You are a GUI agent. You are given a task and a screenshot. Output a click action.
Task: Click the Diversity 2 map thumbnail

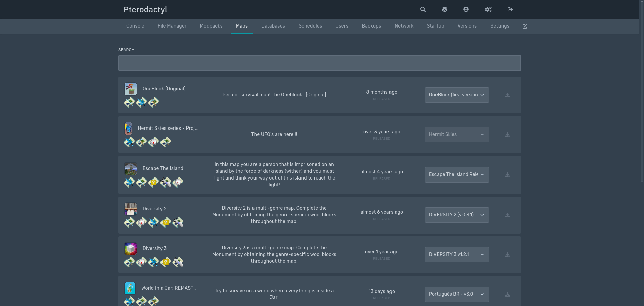[x=131, y=209]
